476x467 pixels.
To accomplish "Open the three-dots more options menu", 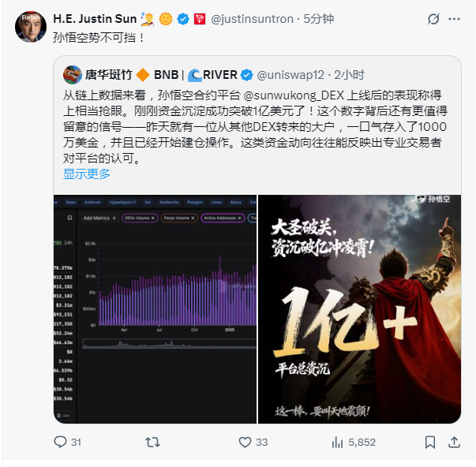I will click(454, 19).
